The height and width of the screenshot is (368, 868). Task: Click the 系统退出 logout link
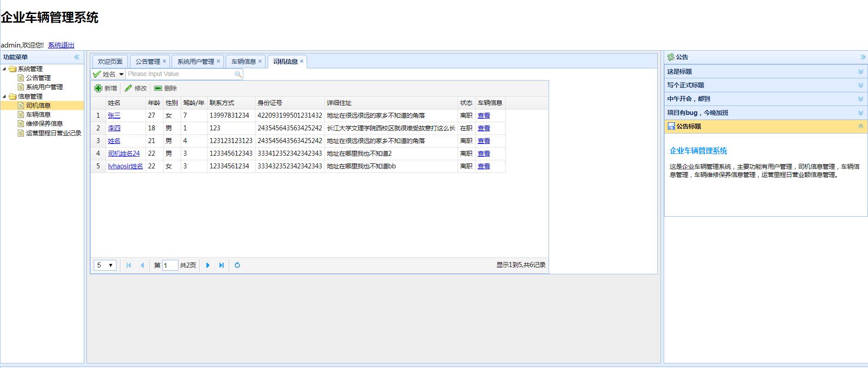click(61, 45)
